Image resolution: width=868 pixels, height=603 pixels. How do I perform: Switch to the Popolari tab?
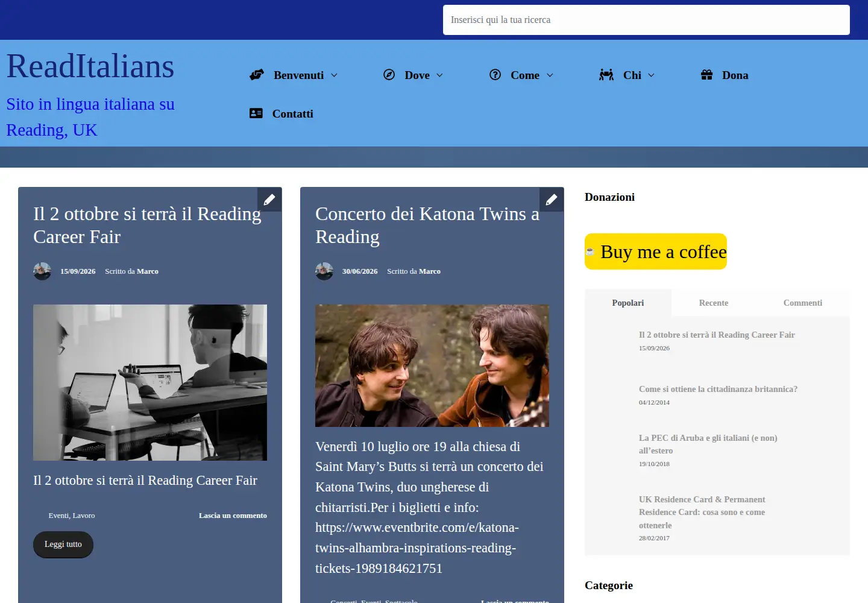point(628,303)
